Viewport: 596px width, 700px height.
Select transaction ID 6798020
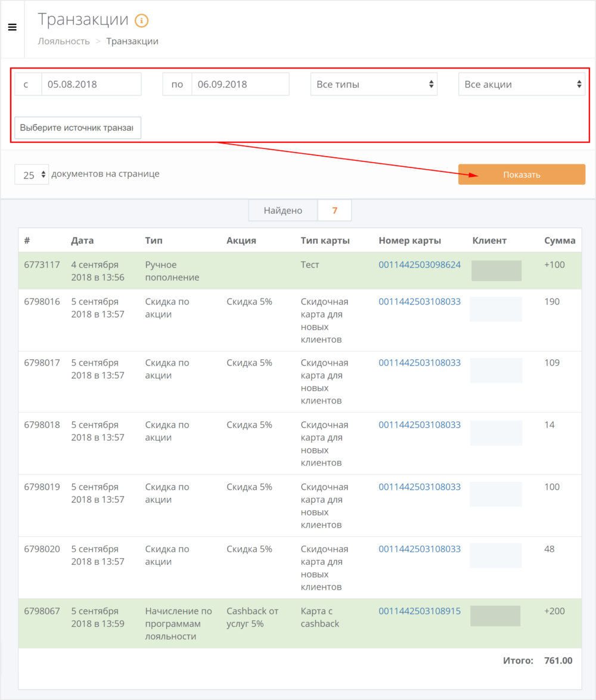[42, 549]
